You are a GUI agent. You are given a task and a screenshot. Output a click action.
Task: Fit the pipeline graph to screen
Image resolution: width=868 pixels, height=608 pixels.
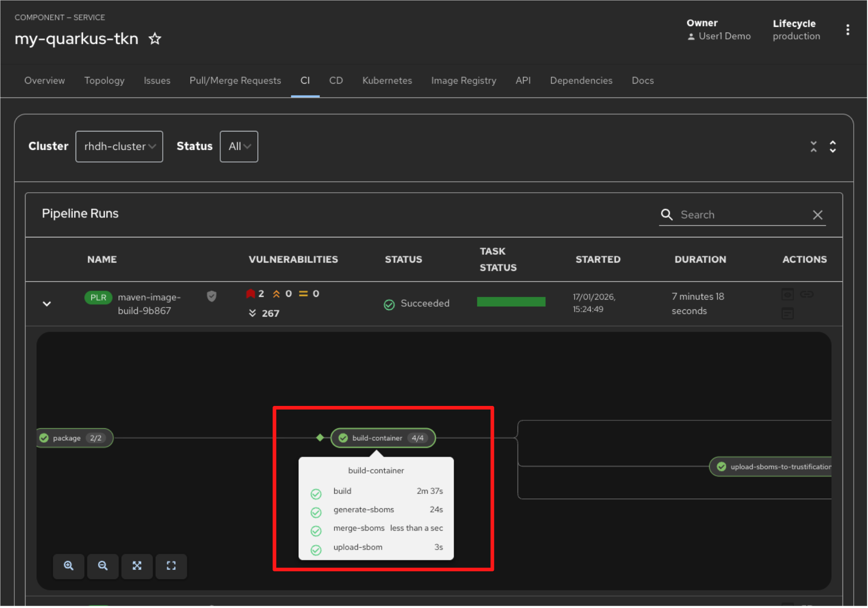coord(137,566)
